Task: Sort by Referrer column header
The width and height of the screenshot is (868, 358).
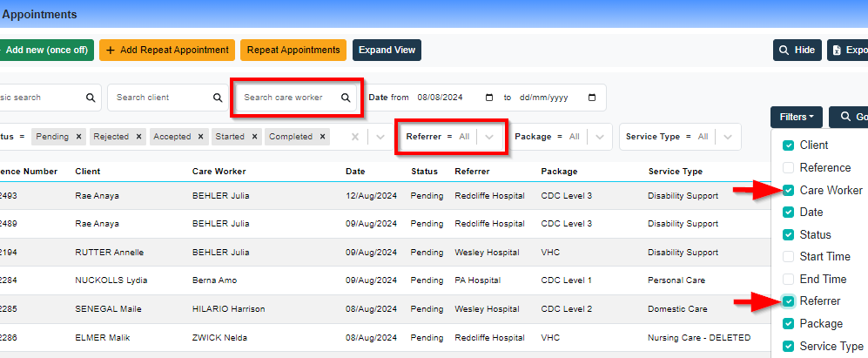Action: (x=472, y=172)
